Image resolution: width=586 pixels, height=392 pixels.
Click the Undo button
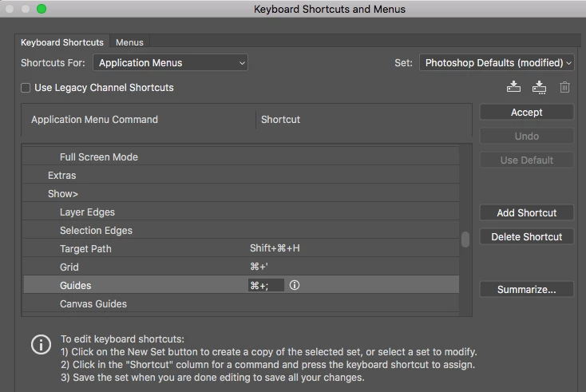pyautogui.click(x=527, y=136)
